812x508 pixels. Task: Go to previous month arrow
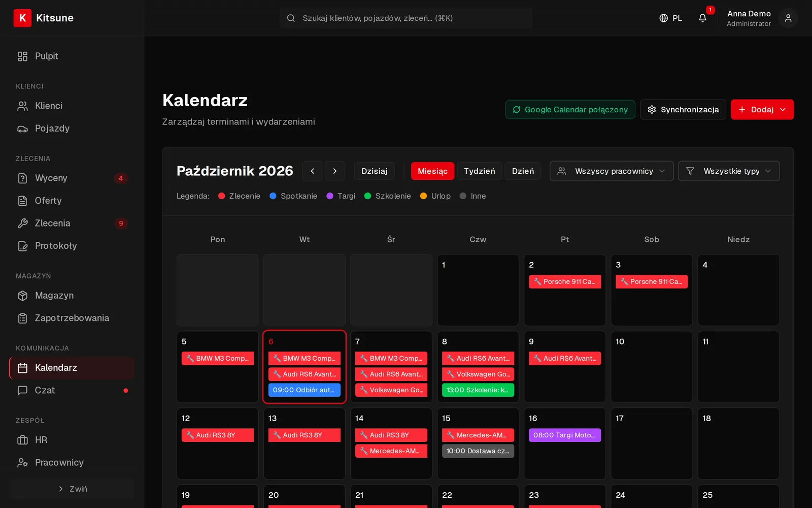coord(313,171)
